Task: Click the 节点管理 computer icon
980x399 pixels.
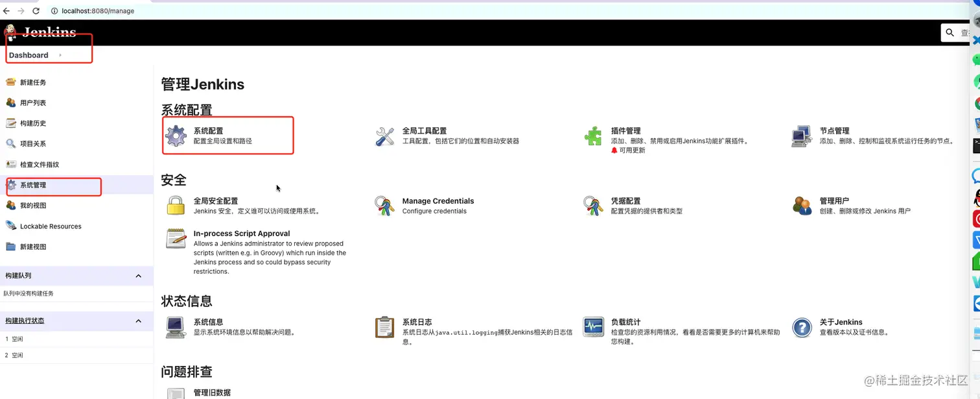Action: 802,136
